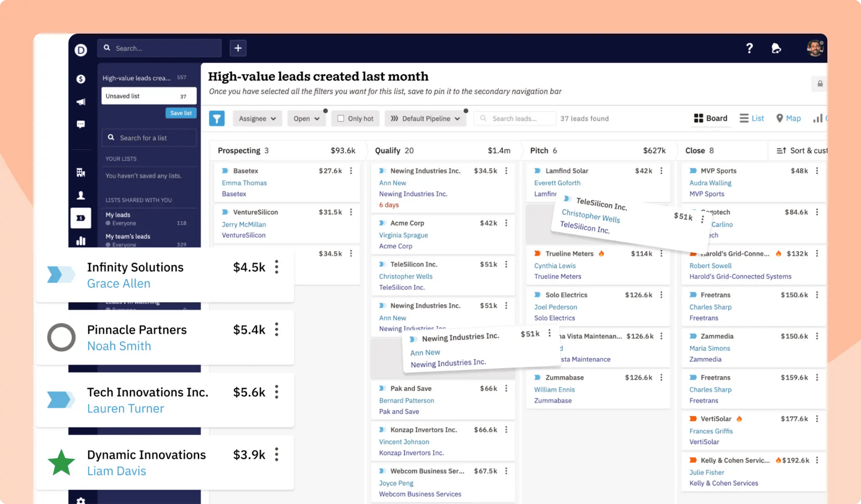Click the Save list button

[181, 113]
